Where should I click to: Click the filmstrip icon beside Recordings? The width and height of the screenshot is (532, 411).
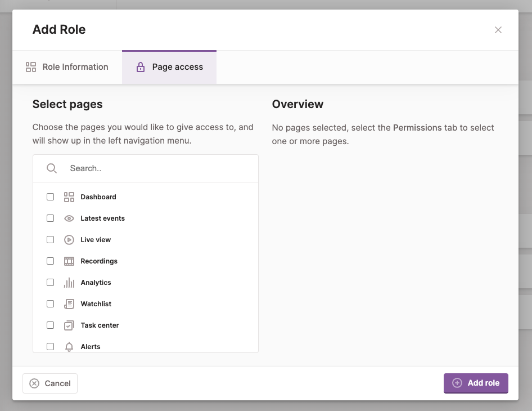pos(69,261)
